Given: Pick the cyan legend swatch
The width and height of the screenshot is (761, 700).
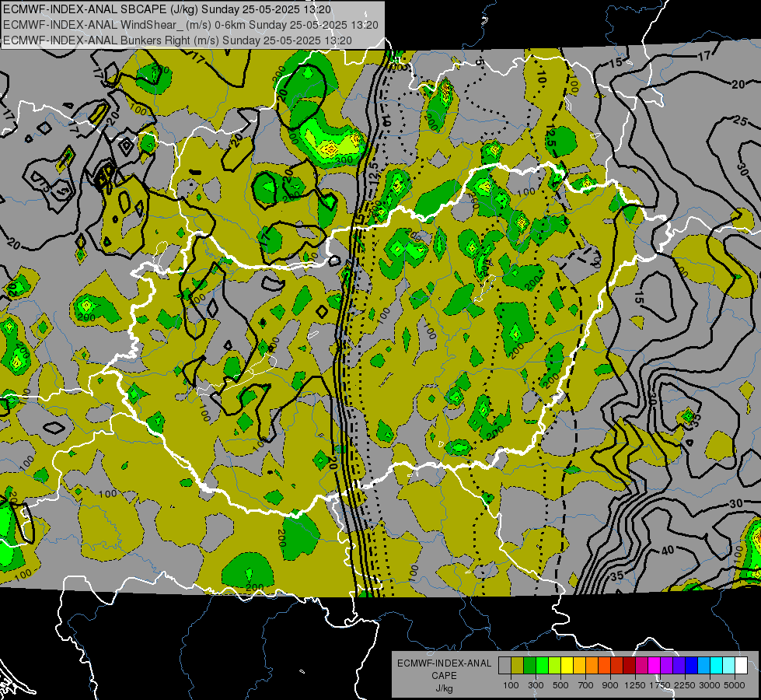Looking at the screenshot, I should (x=716, y=666).
